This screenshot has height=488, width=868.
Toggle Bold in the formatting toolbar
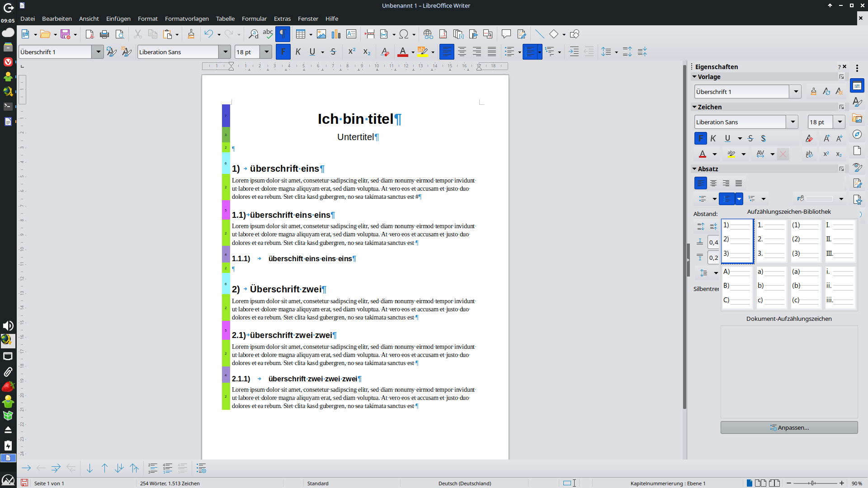pyautogui.click(x=283, y=52)
